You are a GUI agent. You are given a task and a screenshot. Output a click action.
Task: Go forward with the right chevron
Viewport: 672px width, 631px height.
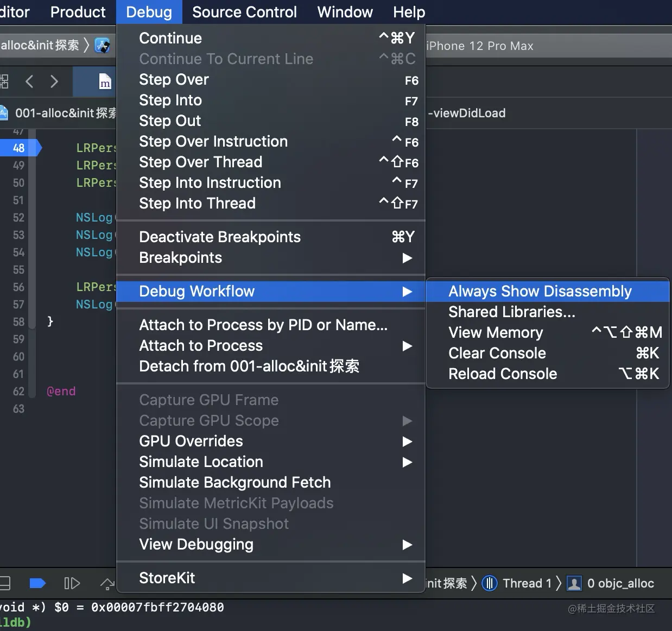tap(54, 82)
